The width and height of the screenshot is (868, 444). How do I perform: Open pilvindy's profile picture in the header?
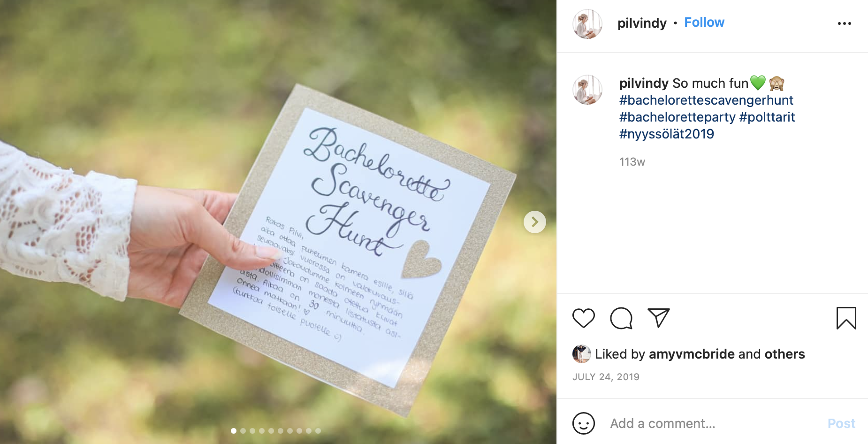pos(587,24)
